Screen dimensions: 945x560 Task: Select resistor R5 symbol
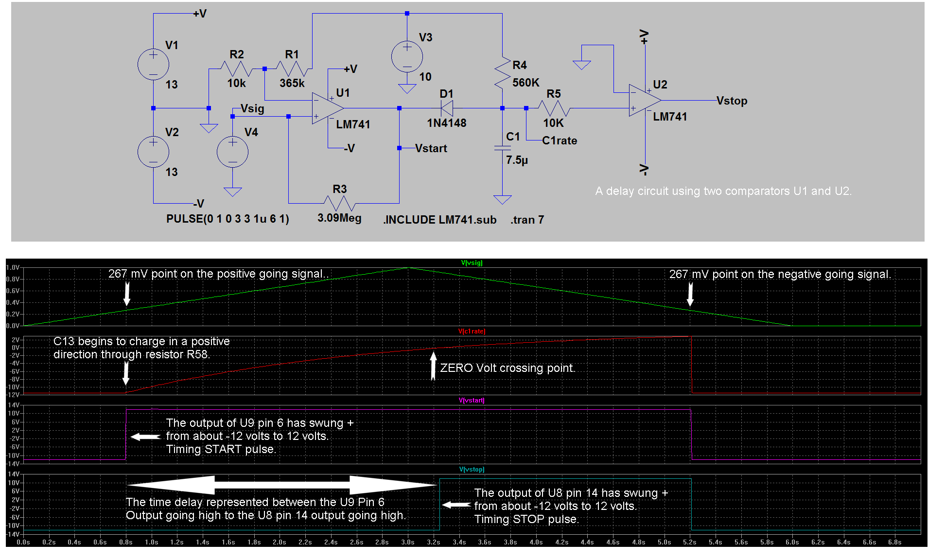click(x=554, y=108)
